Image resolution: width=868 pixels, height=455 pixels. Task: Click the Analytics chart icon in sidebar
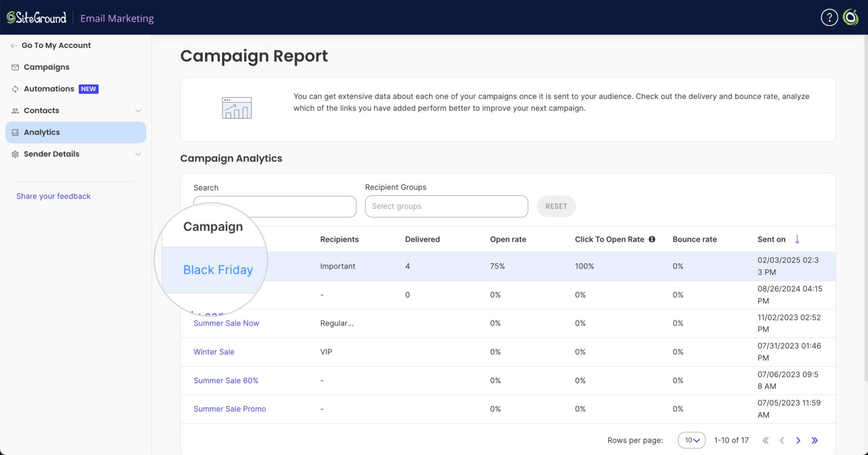pyautogui.click(x=15, y=132)
